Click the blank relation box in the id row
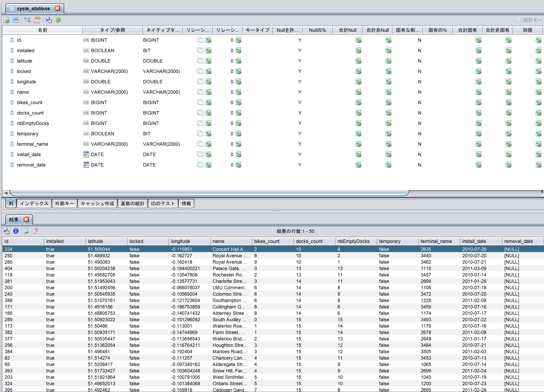The height and width of the screenshot is (392, 544). 200,40
